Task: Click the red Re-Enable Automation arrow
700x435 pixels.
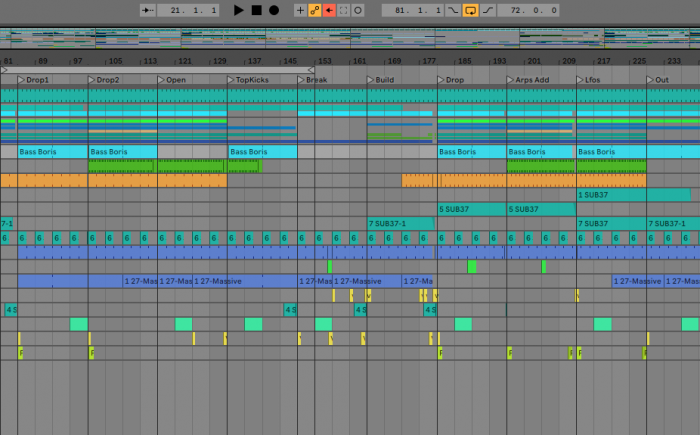Action: (329, 10)
